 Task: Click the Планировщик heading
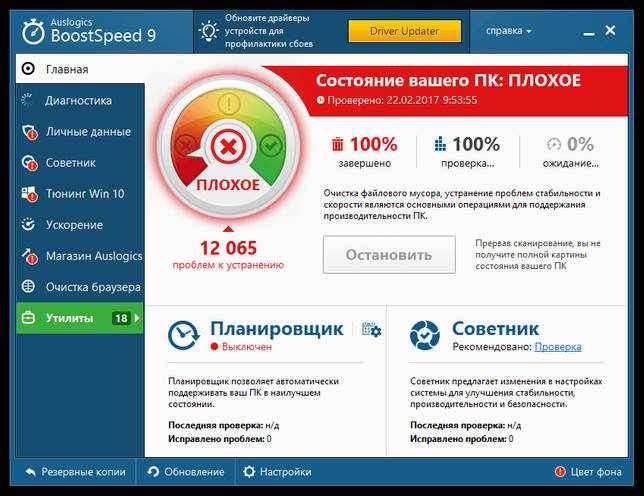coord(276,328)
